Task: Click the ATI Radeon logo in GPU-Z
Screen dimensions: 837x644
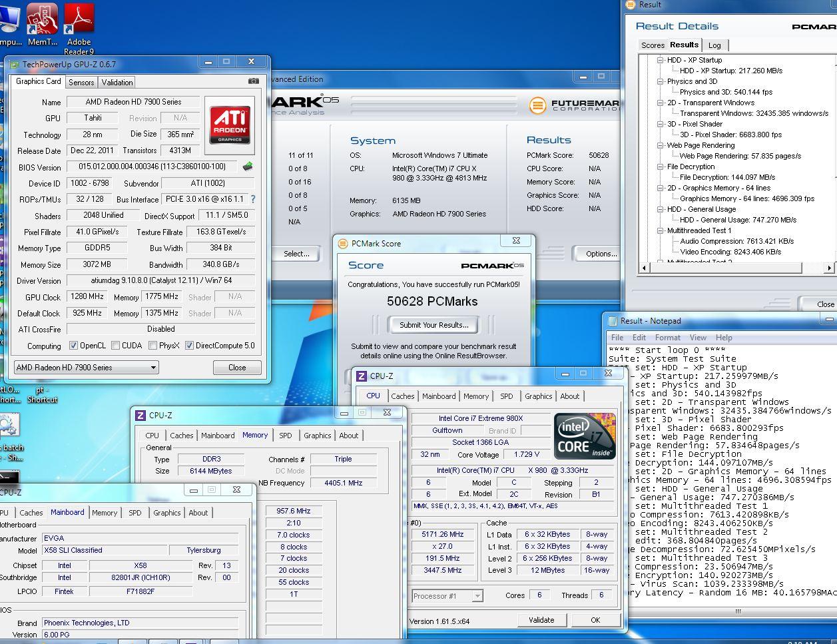Action: coord(230,126)
